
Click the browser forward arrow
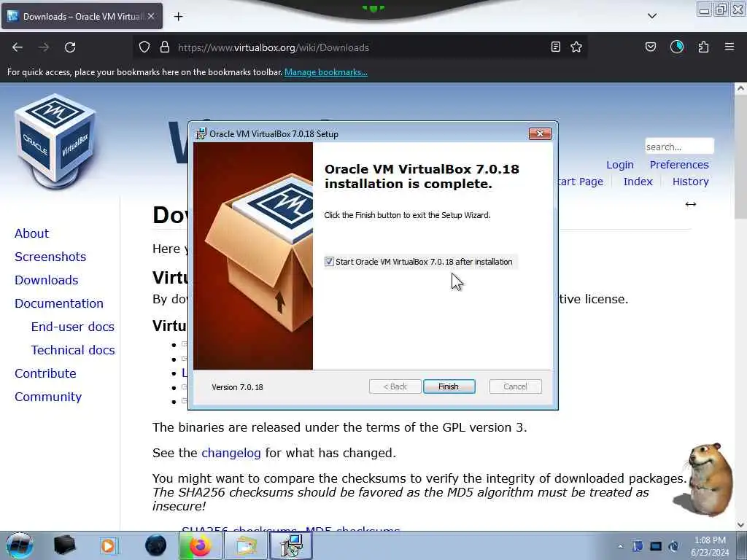(44, 47)
